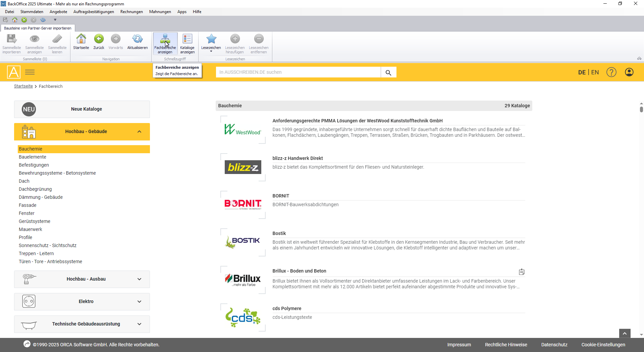Open the Lesezeichen star dropdown

(211, 43)
